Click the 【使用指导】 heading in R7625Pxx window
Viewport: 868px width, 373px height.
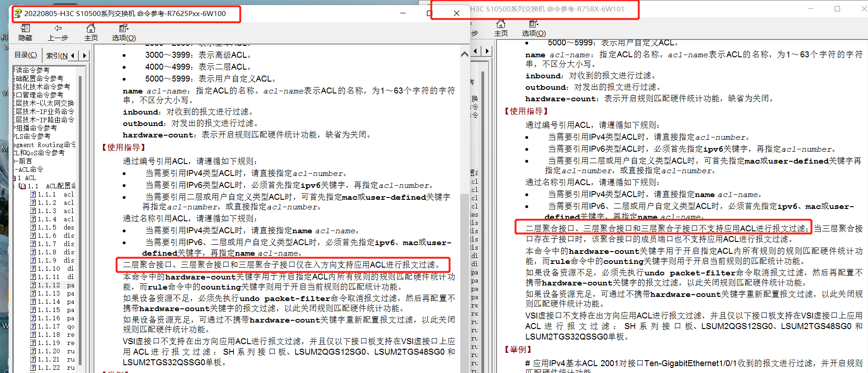(x=124, y=147)
